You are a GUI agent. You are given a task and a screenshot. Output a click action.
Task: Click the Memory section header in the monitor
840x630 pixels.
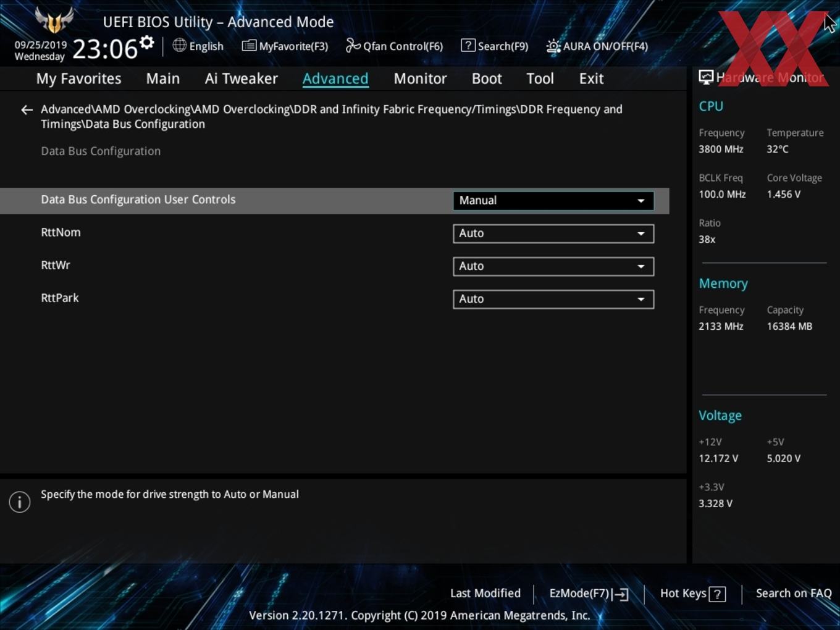723,283
